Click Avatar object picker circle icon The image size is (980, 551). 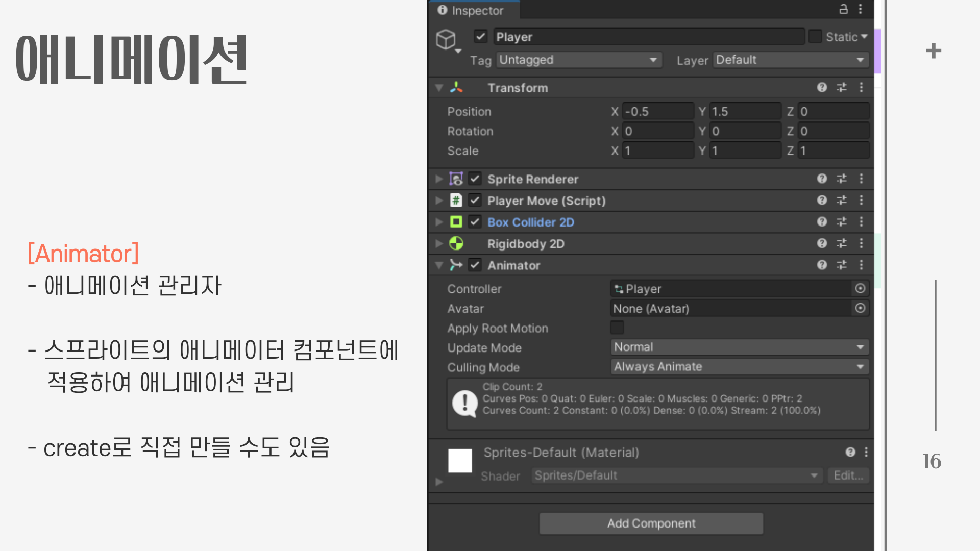coord(860,308)
